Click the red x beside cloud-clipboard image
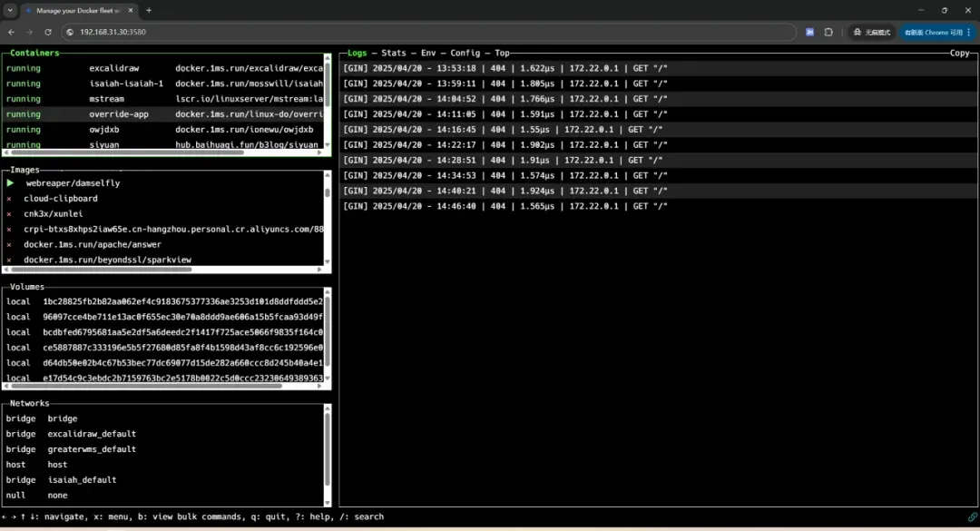 click(10, 199)
